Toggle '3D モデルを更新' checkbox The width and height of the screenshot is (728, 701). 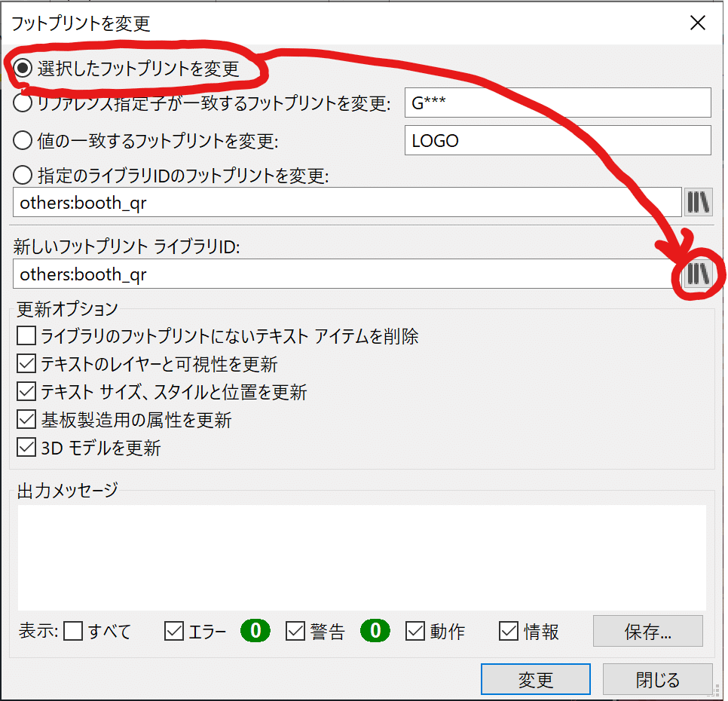tap(26, 448)
